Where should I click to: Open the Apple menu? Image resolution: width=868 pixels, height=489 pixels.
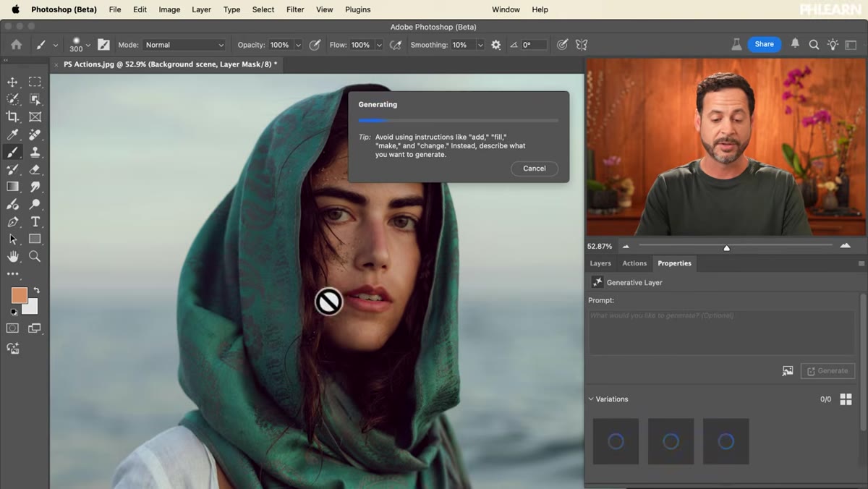15,9
